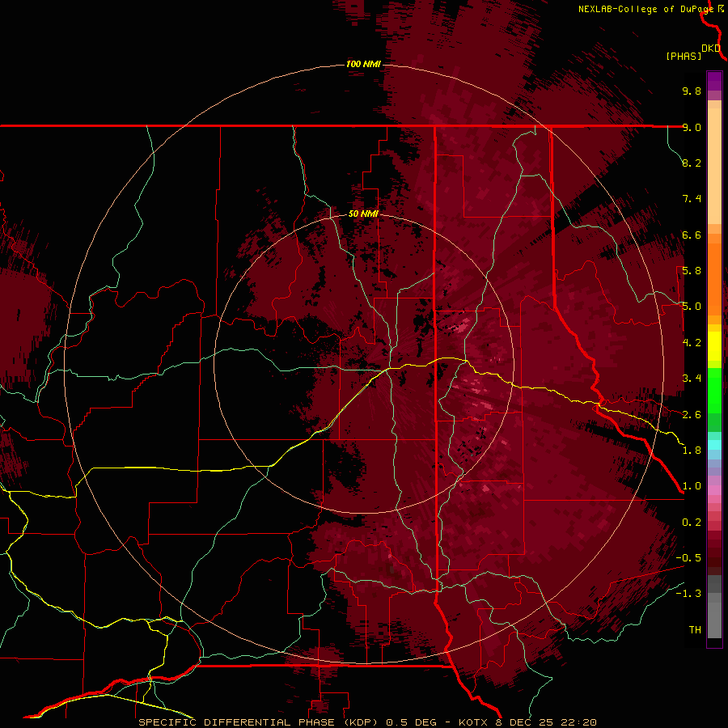
Task: Select the 9.0 value on the color scale
Action: (x=692, y=127)
